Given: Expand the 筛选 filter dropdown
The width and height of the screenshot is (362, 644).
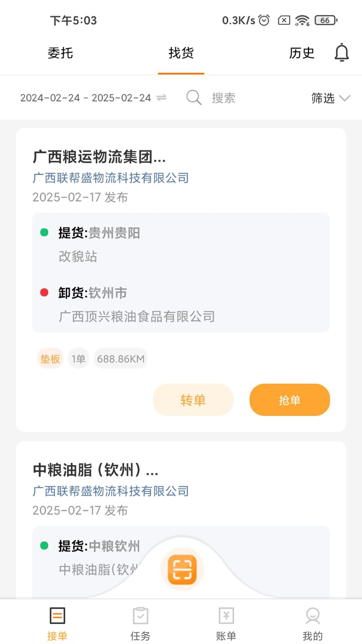Looking at the screenshot, I should click(x=330, y=98).
